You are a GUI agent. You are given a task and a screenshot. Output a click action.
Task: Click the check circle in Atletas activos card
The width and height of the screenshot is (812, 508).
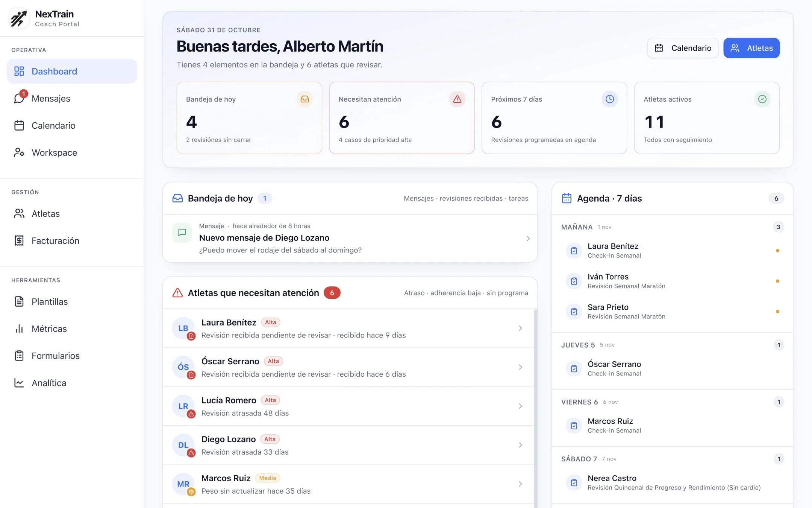762,99
